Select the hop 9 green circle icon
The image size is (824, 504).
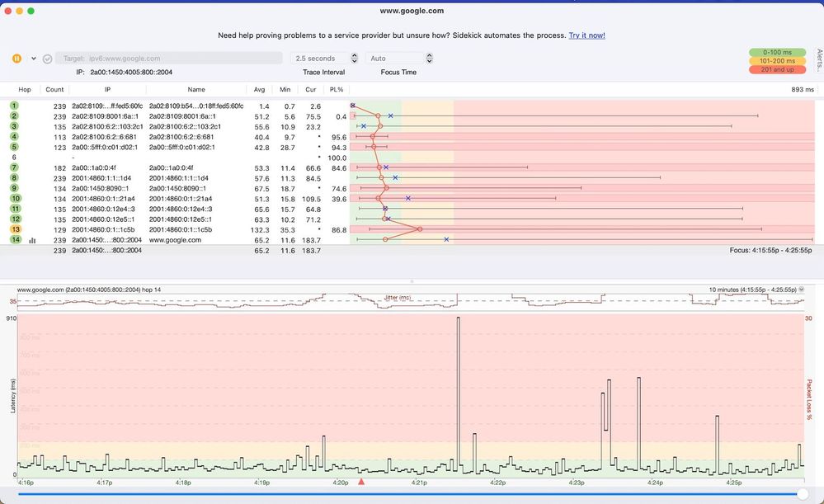click(x=14, y=187)
